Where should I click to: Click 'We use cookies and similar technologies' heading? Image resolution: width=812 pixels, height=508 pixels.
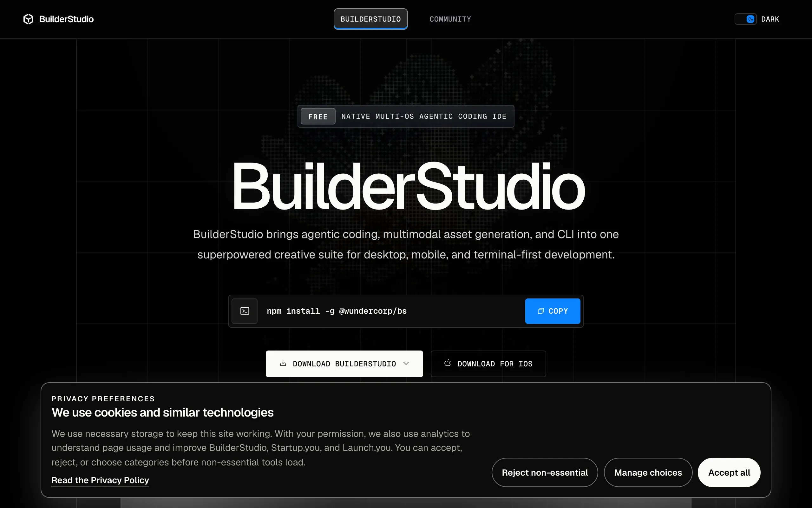(x=162, y=412)
